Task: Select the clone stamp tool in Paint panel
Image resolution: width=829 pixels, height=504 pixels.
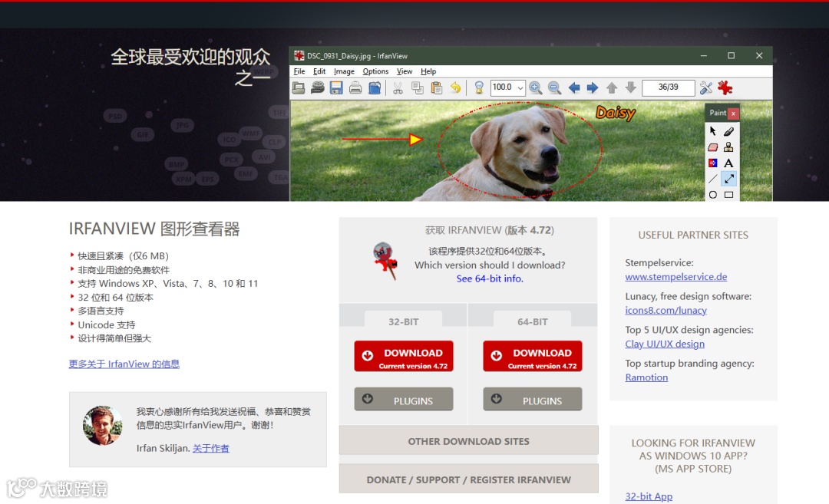Action: pos(728,147)
